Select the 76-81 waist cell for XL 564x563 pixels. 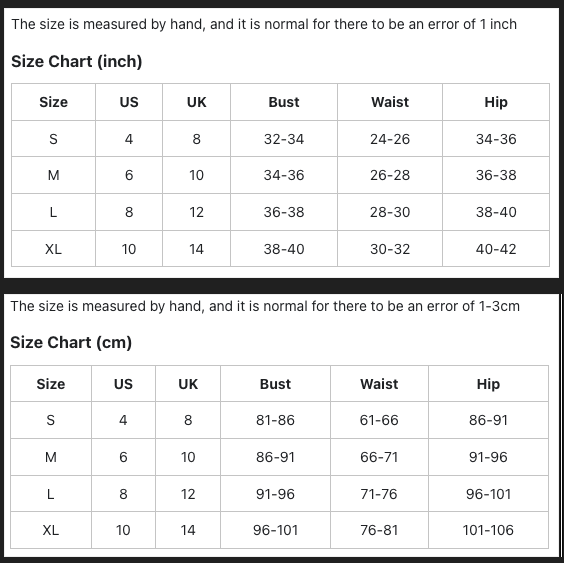point(379,530)
